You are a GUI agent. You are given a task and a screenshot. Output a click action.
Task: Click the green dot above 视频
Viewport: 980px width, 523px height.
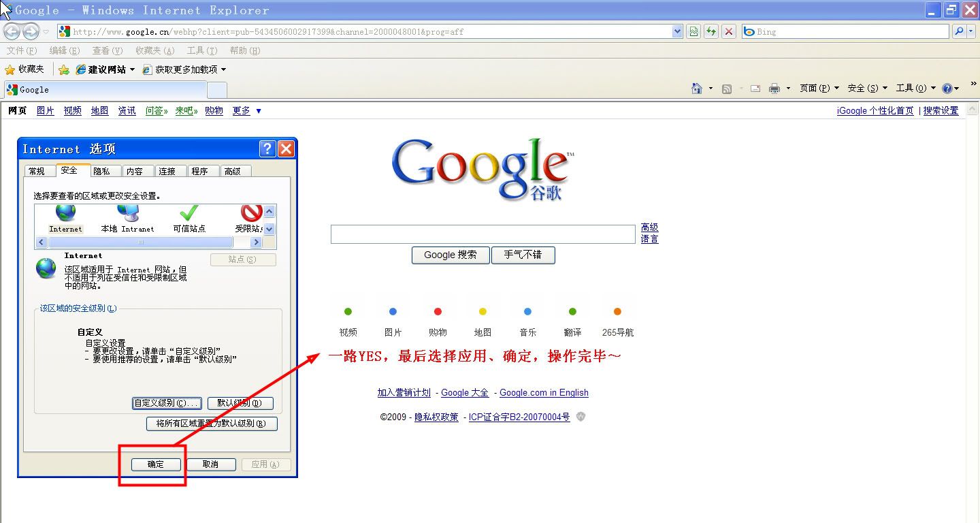pyautogui.click(x=348, y=312)
